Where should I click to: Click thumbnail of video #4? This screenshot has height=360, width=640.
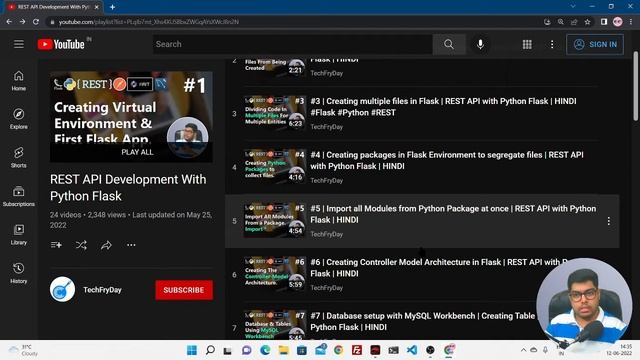(275, 167)
